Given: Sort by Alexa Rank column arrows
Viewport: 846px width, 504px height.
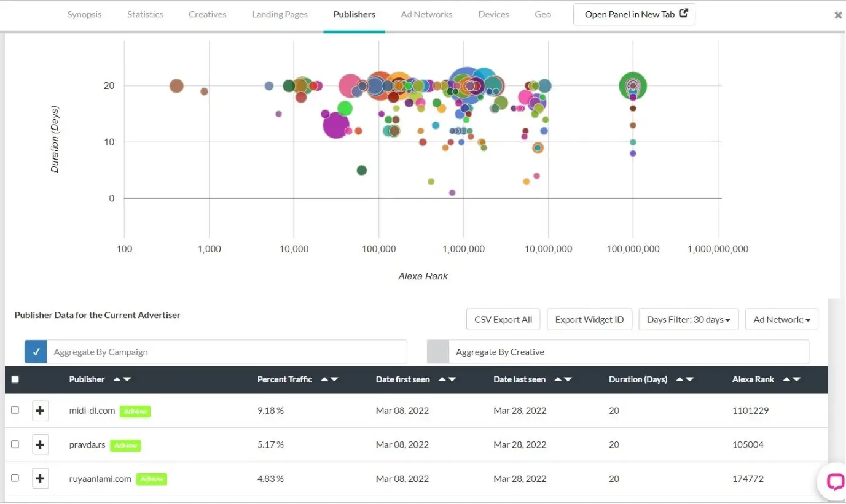Looking at the screenshot, I should pos(792,379).
